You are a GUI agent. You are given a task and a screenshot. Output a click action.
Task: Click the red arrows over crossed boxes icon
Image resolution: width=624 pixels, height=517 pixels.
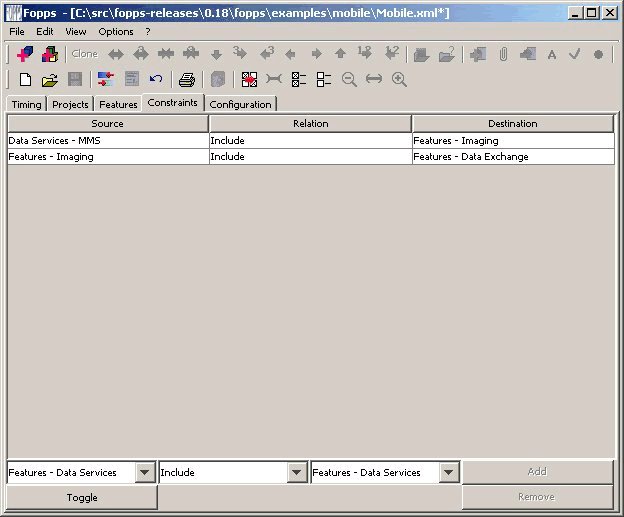(x=250, y=80)
